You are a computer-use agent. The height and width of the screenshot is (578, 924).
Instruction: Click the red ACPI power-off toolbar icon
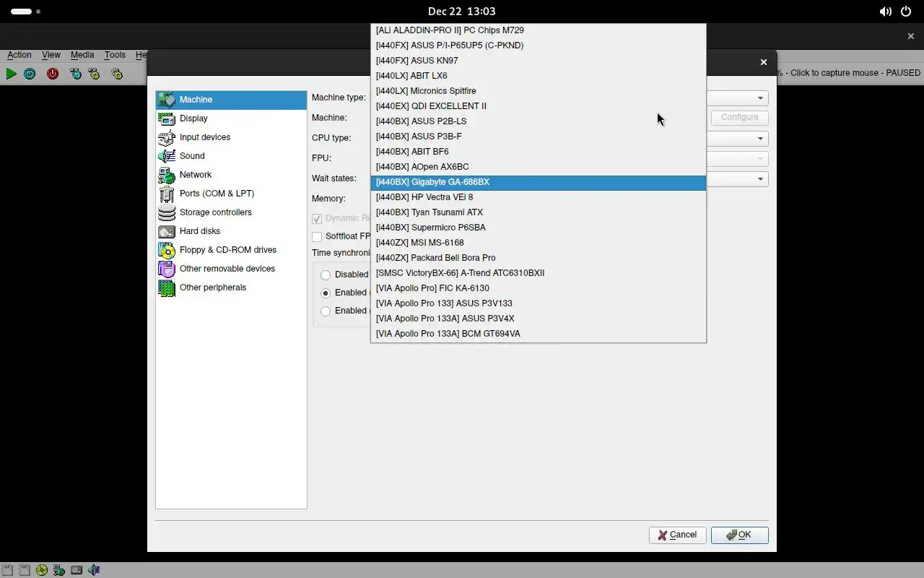pyautogui.click(x=53, y=74)
